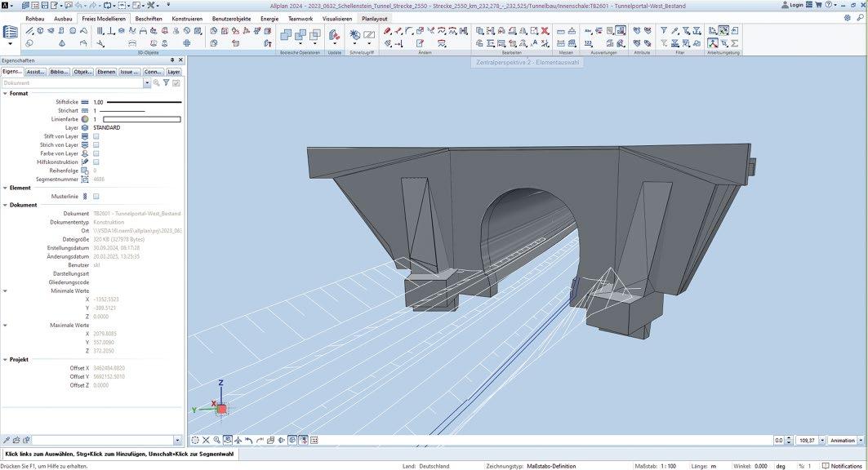Open the Dokument selection dropdown

pos(147,82)
